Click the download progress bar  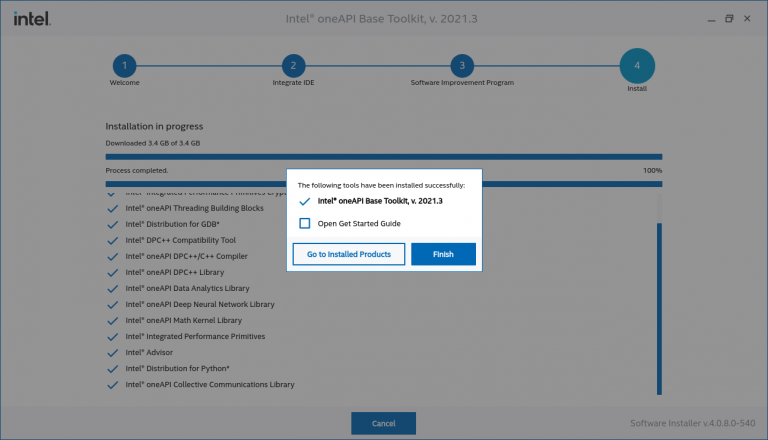383,156
